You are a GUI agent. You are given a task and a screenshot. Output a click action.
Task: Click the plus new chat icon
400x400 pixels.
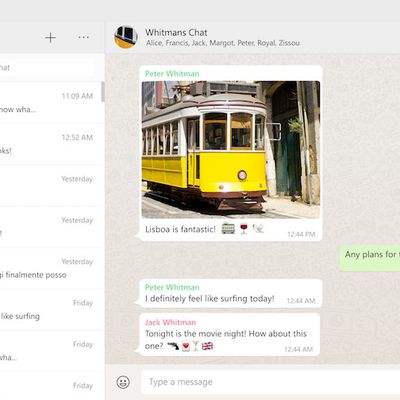click(x=50, y=38)
